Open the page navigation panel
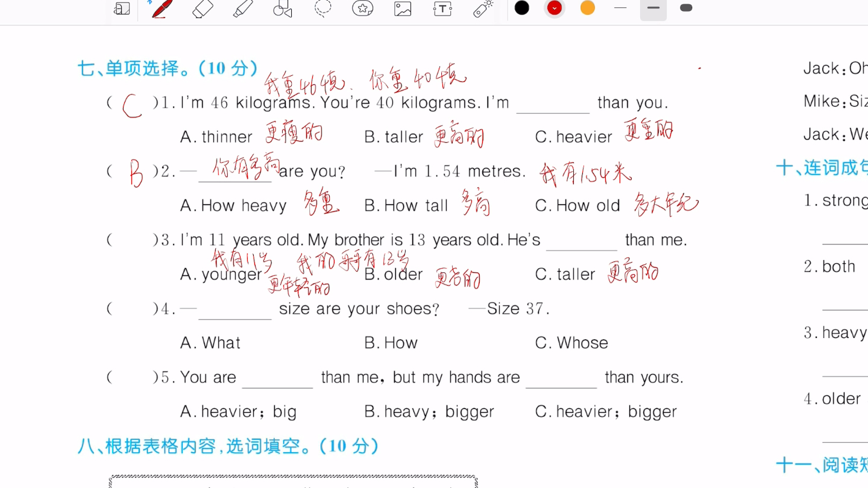868x488 pixels. point(119,8)
